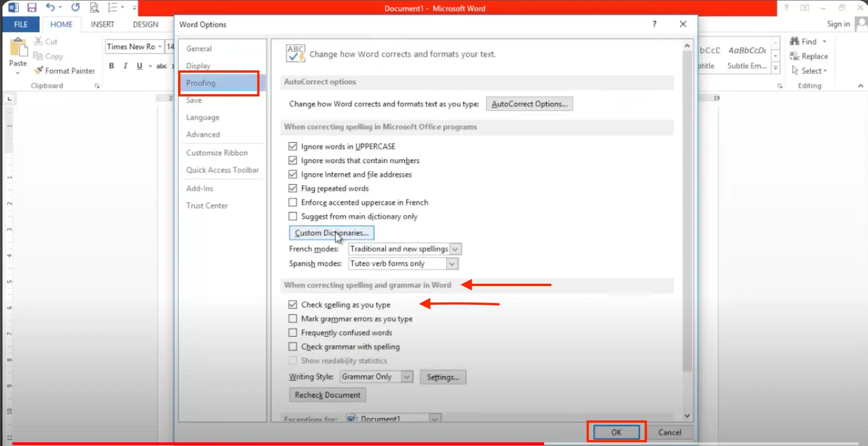Uncheck Check spelling as you type
The height and width of the screenshot is (446, 868).
point(293,304)
